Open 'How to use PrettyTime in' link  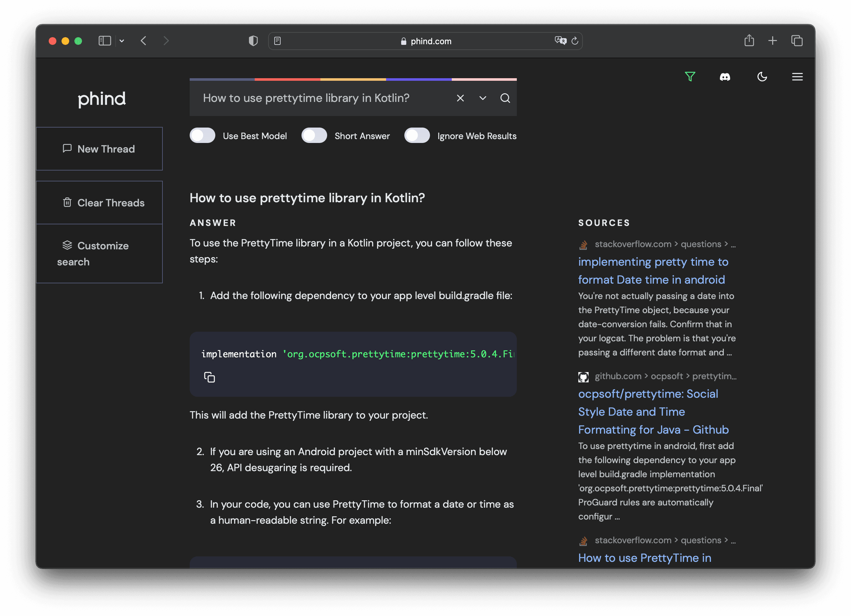click(x=645, y=558)
